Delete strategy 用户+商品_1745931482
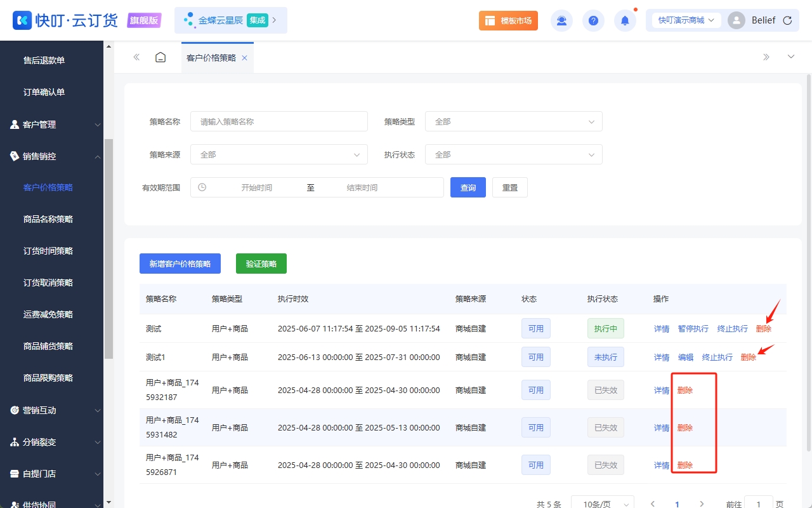This screenshot has height=508, width=812. pos(685,428)
